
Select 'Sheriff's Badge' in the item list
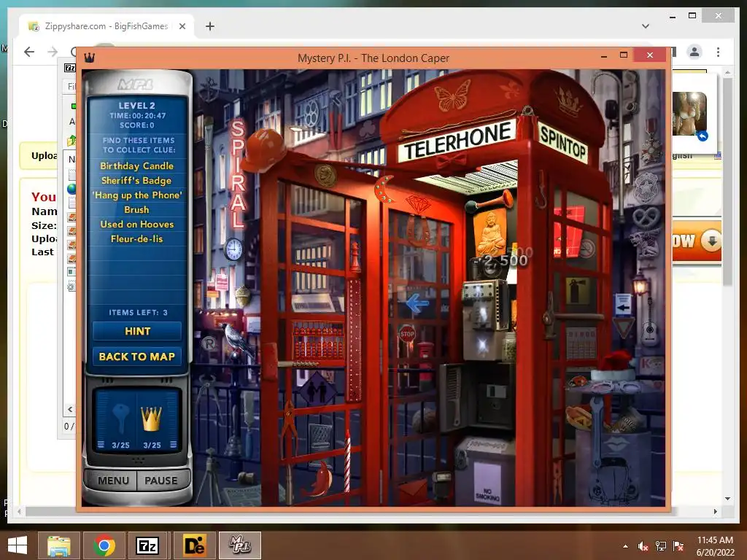tap(136, 181)
